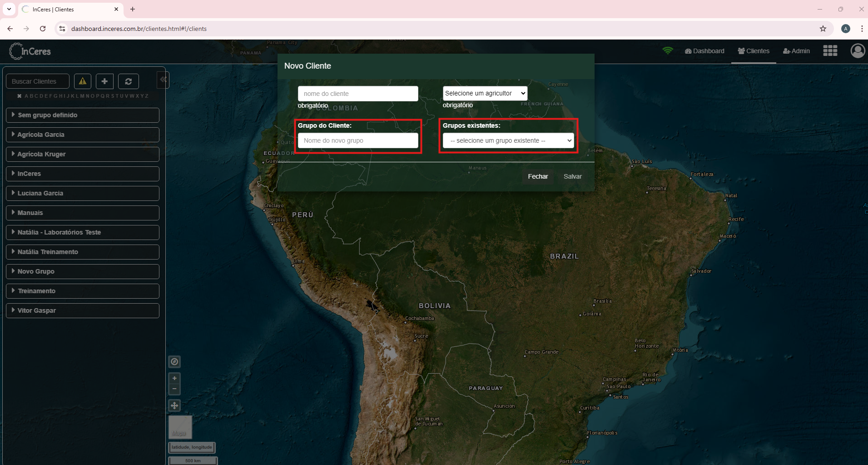Click the map pan arrows icon

pos(174,405)
